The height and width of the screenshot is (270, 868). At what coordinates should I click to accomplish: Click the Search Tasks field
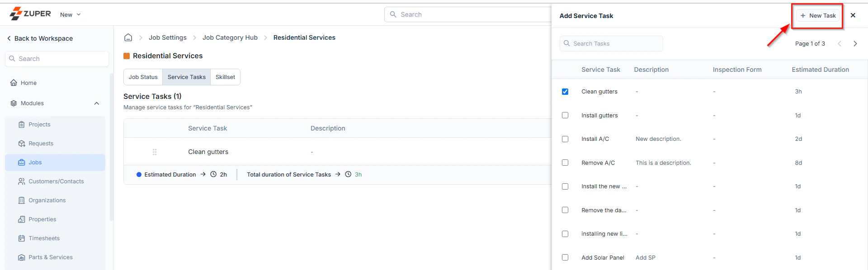coord(612,44)
